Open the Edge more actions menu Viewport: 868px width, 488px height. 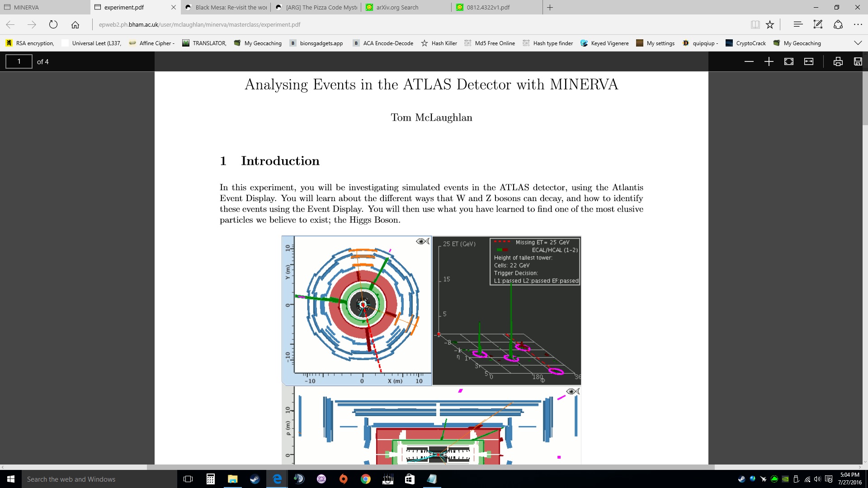click(x=858, y=24)
